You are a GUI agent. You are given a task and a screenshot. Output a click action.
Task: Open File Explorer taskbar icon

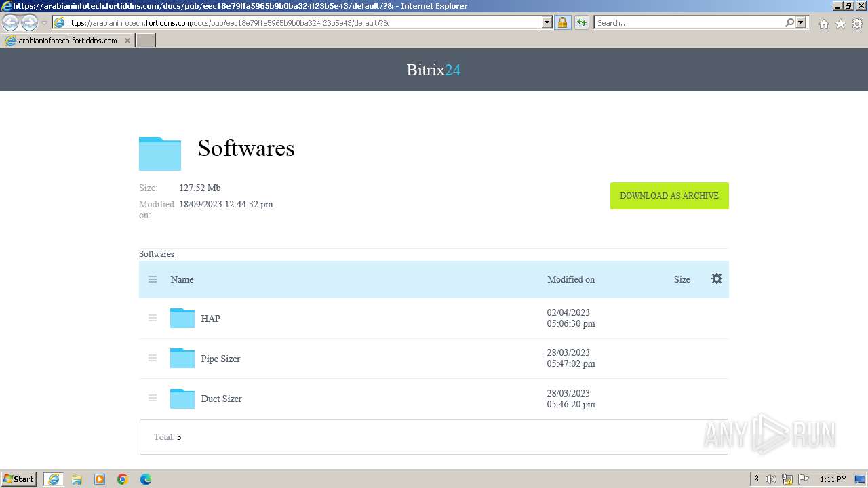coord(77,479)
